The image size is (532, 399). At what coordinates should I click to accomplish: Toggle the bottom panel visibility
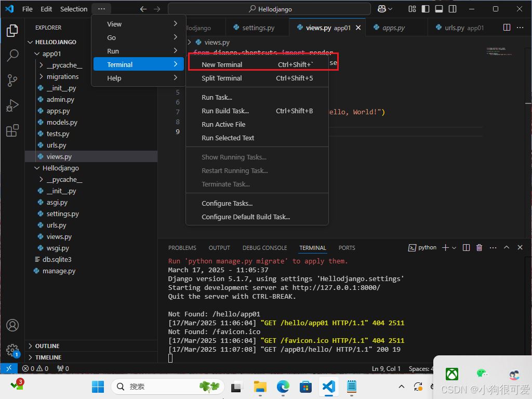click(x=439, y=9)
